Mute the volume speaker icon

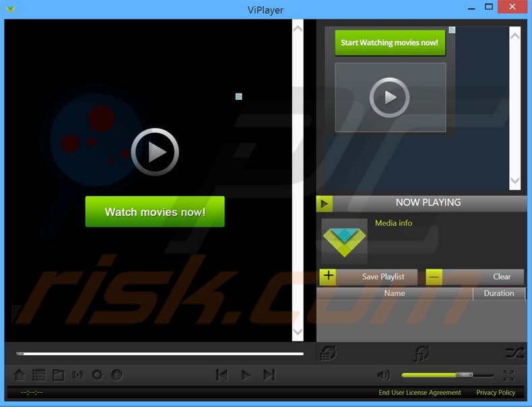[x=384, y=375]
